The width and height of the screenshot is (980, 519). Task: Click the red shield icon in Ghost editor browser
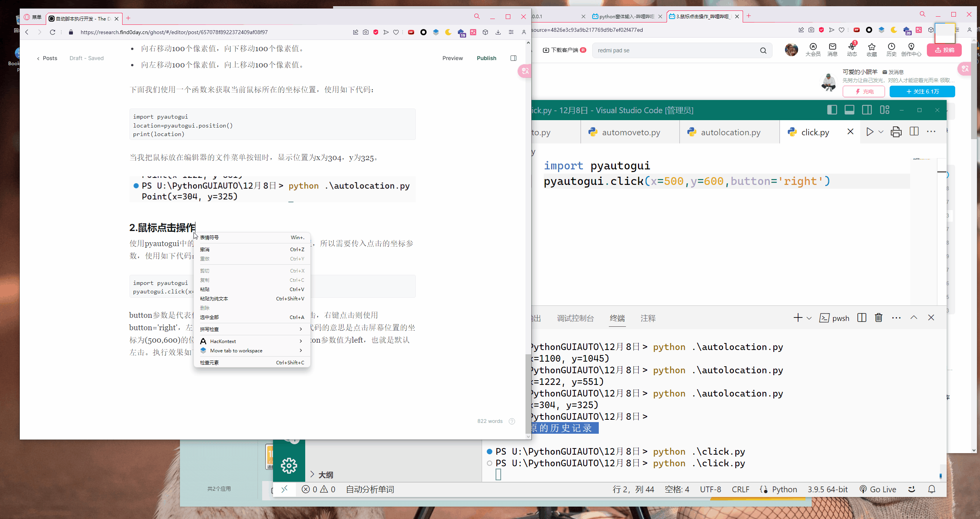coord(376,32)
